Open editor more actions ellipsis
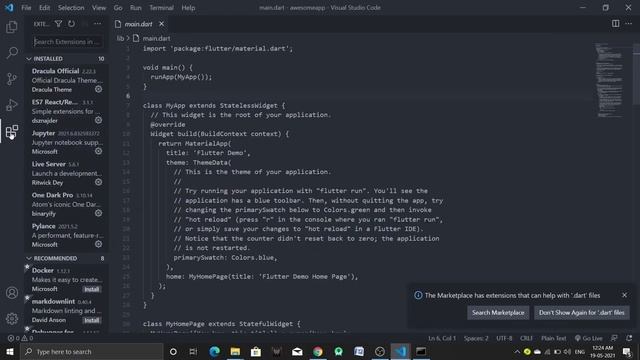This screenshot has width=640, height=360. coord(629,24)
